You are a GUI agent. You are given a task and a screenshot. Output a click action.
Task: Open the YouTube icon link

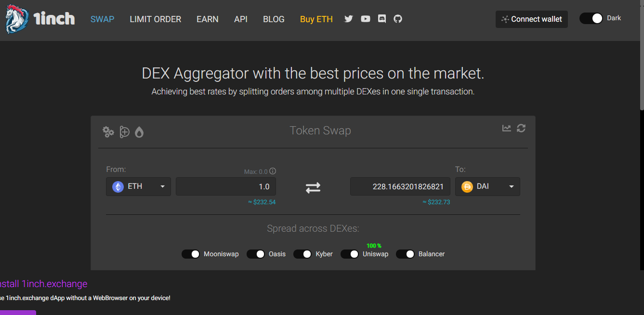[366, 19]
